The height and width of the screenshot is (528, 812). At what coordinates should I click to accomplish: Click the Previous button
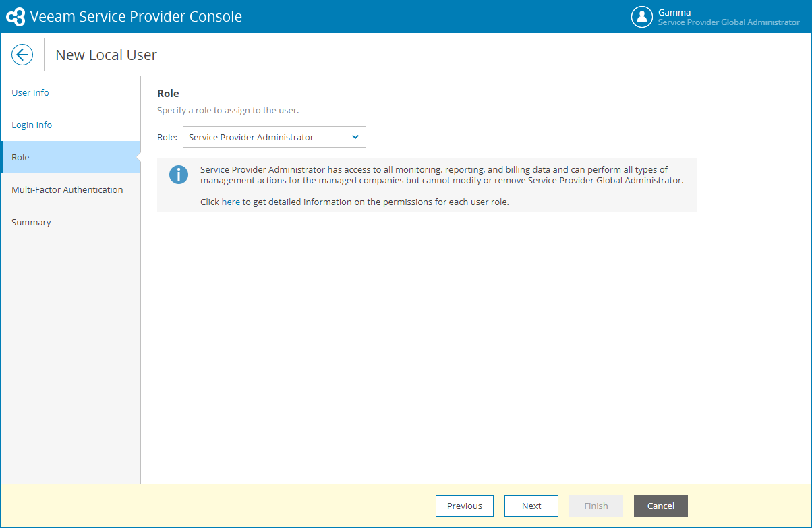pos(465,506)
